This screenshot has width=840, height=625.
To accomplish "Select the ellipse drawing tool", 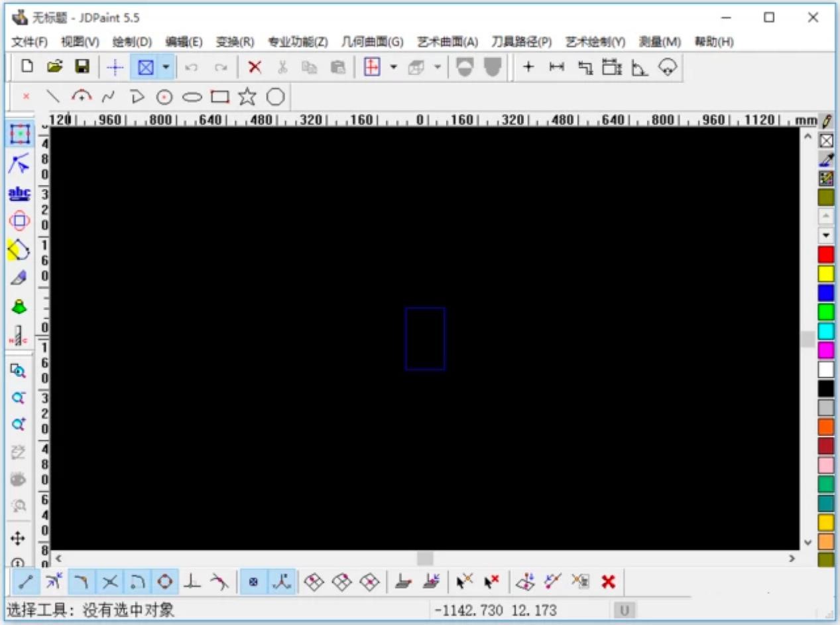I will (x=191, y=96).
